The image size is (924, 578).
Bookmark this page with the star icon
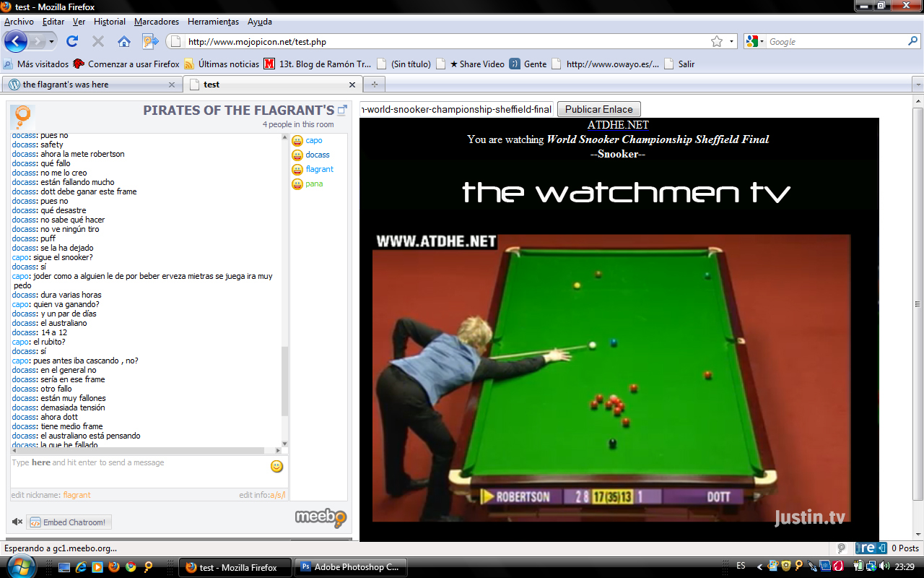tap(717, 42)
